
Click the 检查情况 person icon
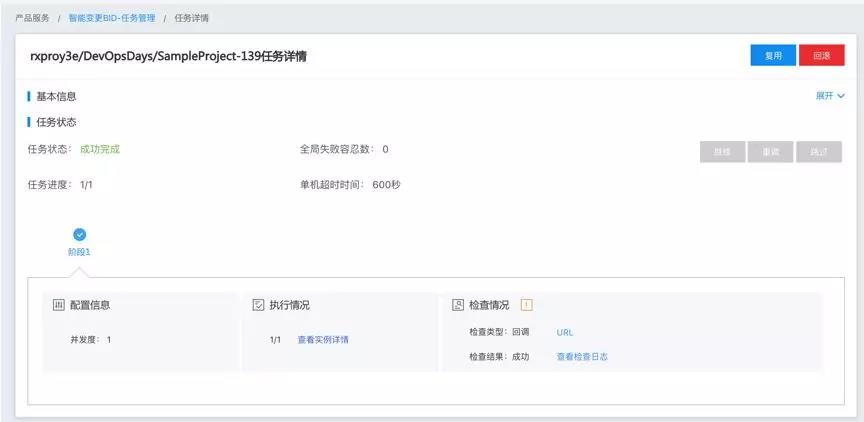[x=457, y=305]
